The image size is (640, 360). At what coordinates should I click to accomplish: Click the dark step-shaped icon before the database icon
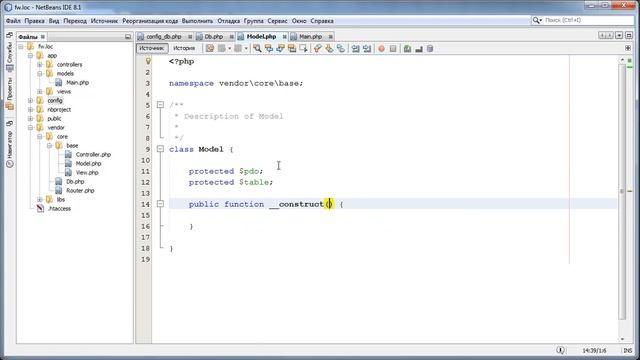[418, 49]
